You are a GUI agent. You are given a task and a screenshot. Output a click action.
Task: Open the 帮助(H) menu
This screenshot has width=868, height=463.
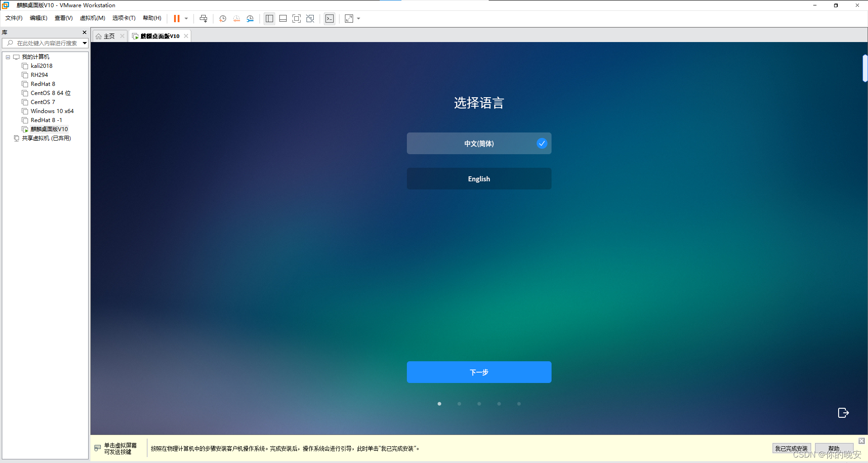pyautogui.click(x=152, y=18)
